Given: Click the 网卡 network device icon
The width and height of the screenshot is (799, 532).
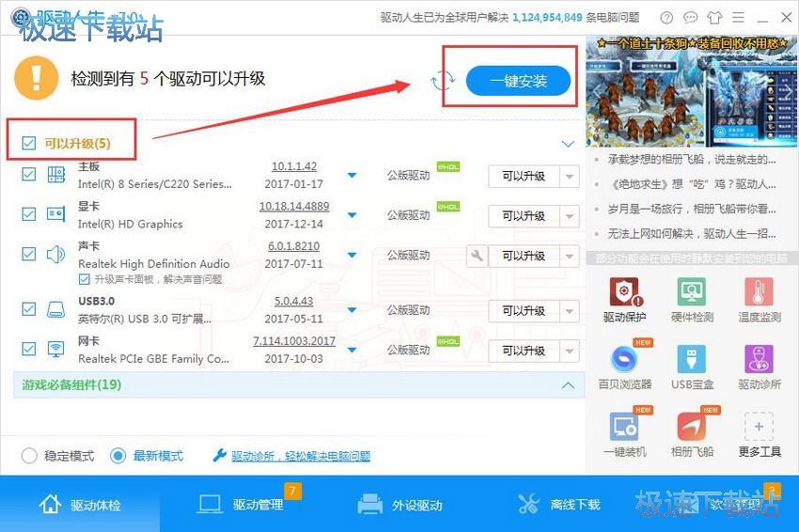Looking at the screenshot, I should 56,349.
